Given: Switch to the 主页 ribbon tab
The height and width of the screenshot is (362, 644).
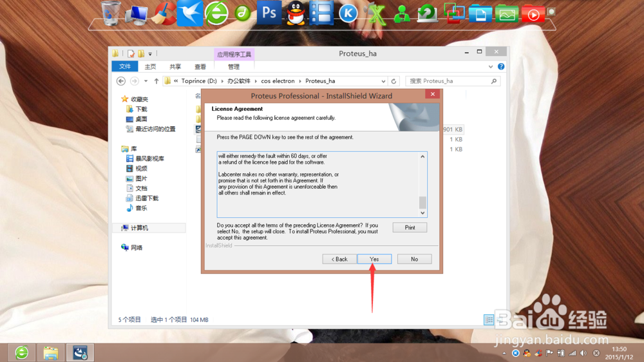Looking at the screenshot, I should coord(150,66).
